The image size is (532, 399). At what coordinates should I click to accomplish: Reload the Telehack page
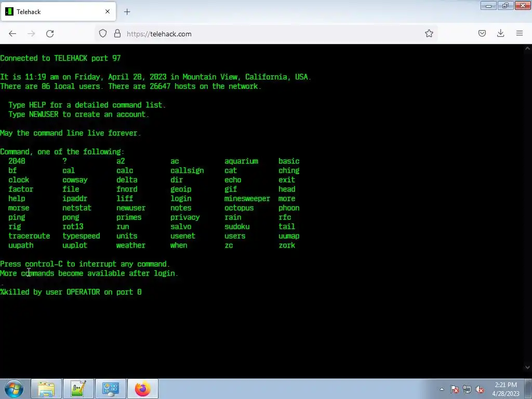coord(50,34)
